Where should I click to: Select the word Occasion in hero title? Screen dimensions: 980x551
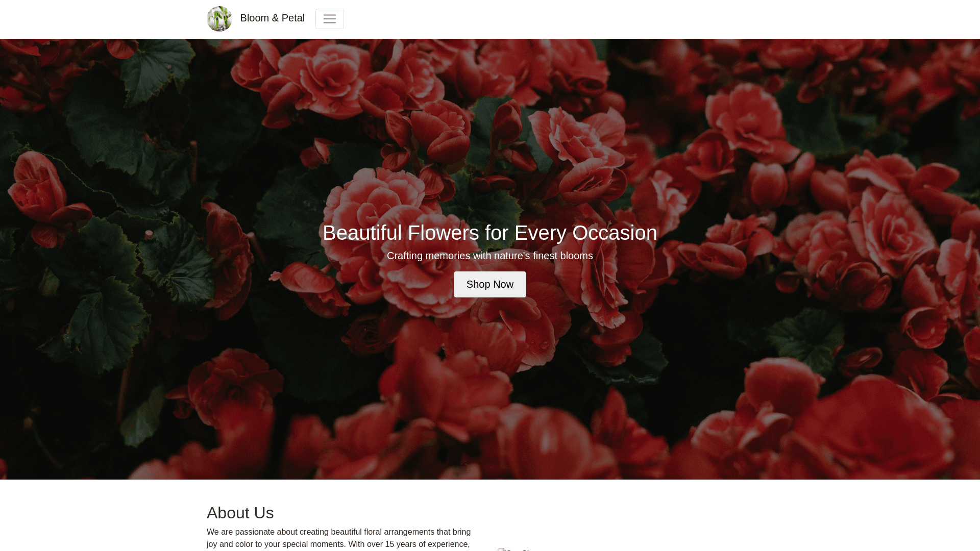point(615,233)
